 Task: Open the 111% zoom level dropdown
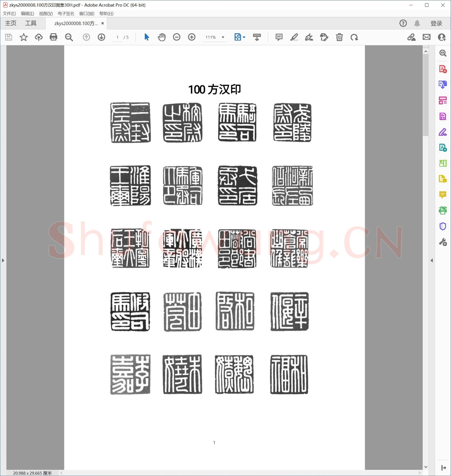coord(223,37)
